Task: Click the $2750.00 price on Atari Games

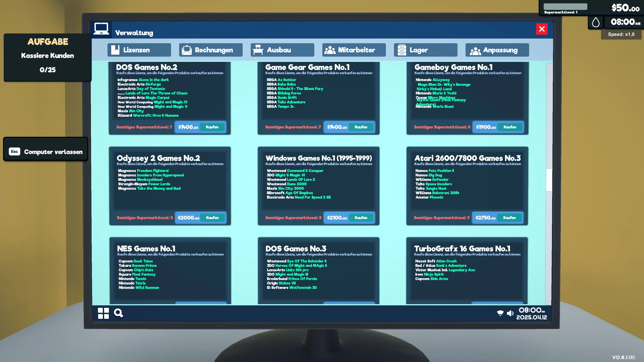Action: (x=486, y=218)
